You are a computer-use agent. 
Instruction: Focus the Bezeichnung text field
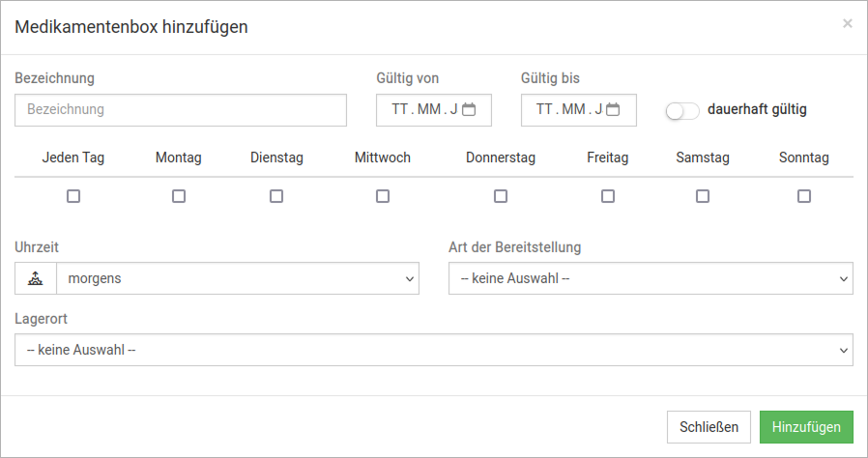(x=181, y=110)
